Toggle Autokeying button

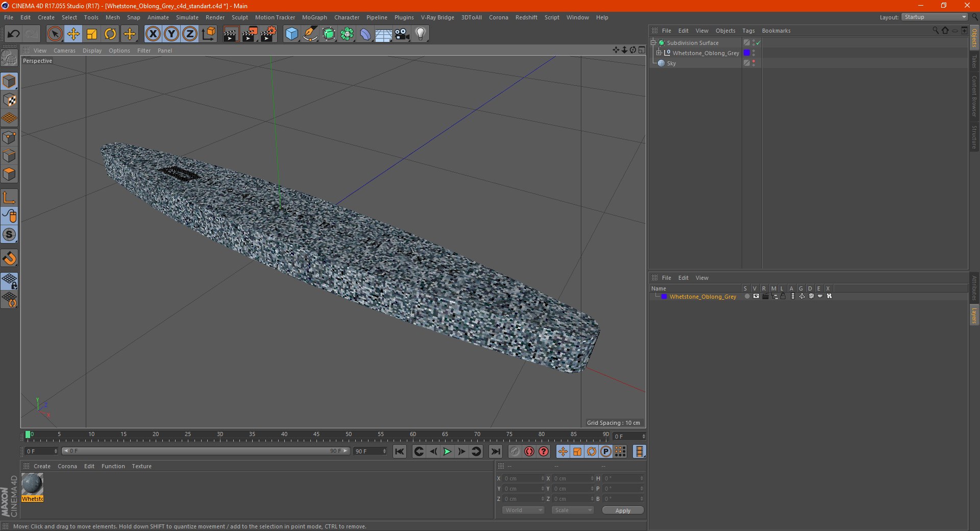click(x=529, y=451)
